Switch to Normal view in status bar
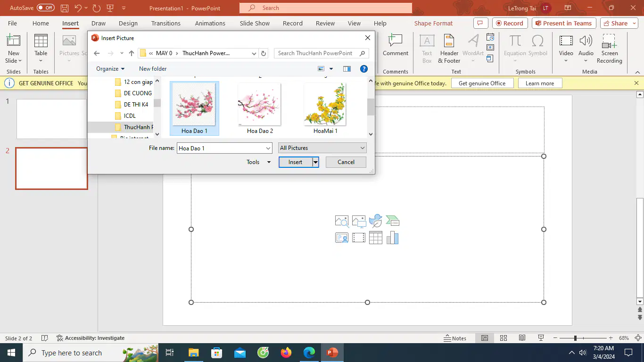 click(x=485, y=338)
